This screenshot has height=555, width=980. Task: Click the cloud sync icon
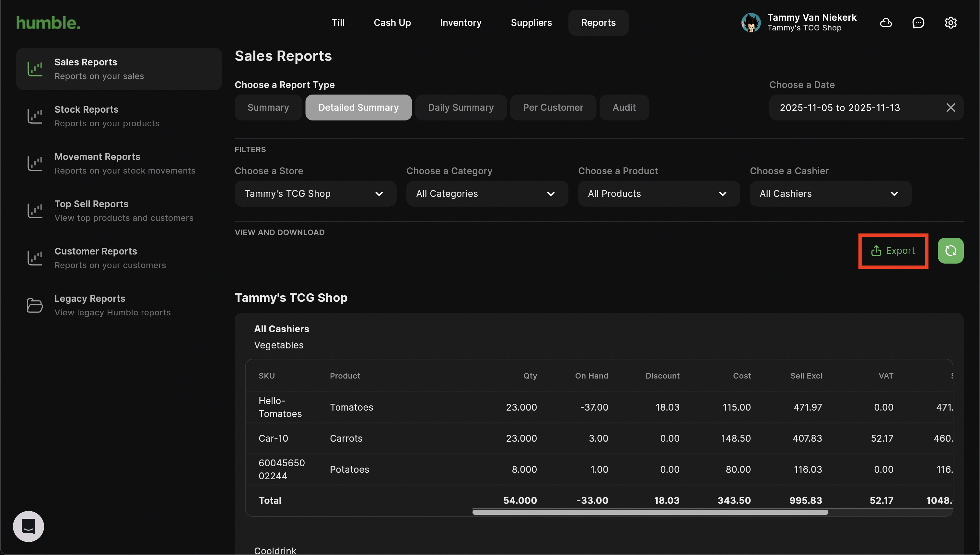click(885, 22)
